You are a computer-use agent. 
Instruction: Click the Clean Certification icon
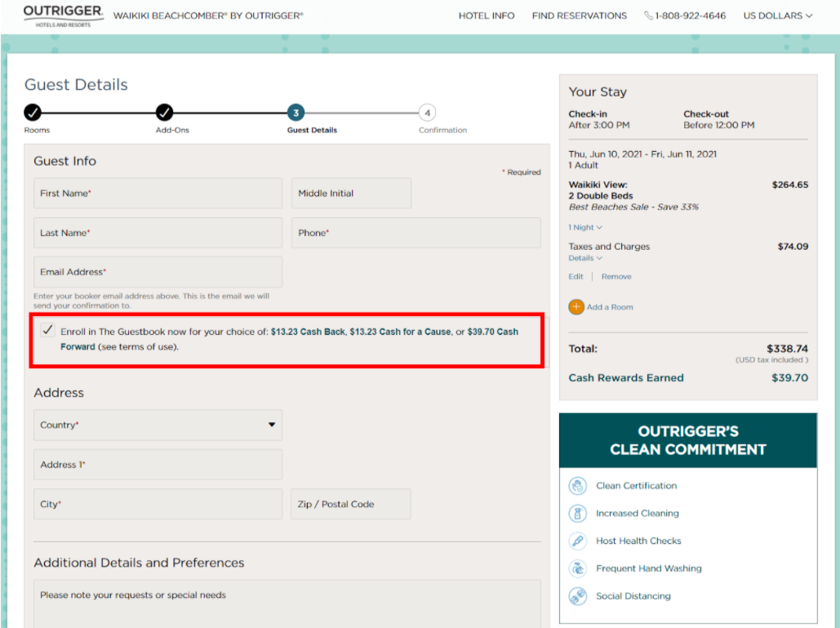coord(577,485)
